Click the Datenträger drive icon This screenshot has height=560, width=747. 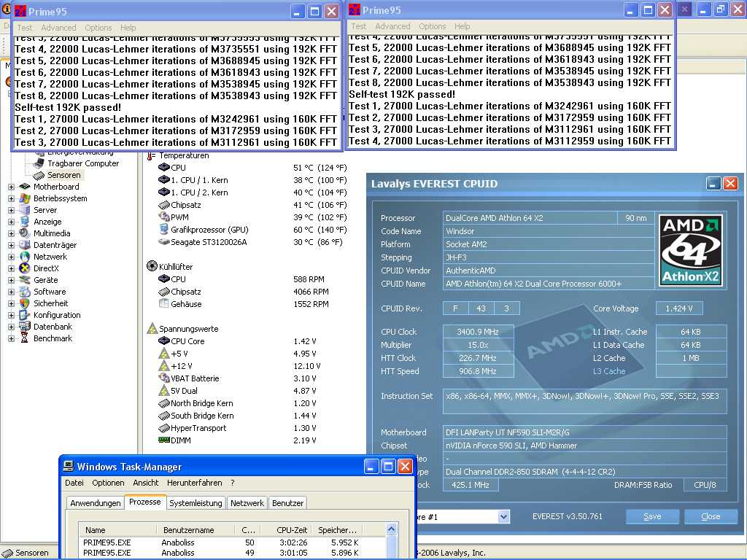coord(25,245)
